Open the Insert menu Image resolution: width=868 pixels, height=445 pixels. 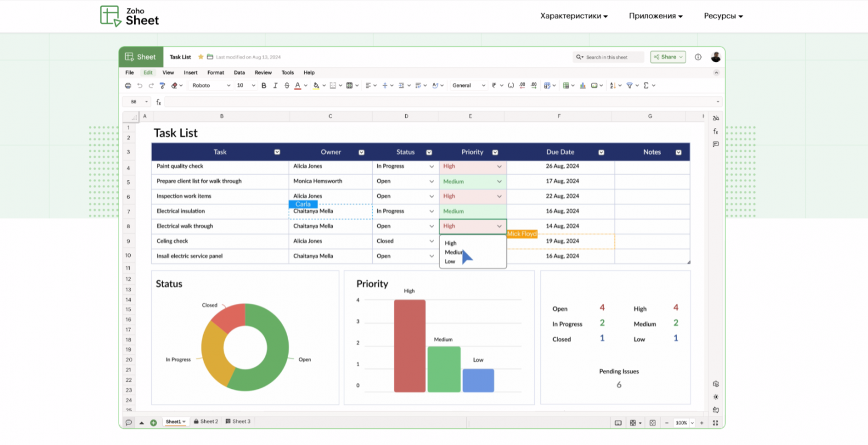[x=191, y=73]
